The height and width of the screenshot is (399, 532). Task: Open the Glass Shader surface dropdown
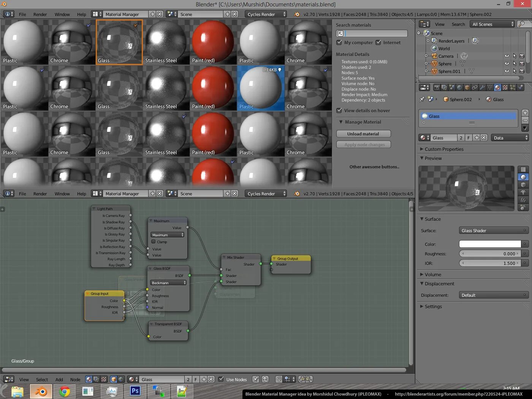(494, 231)
